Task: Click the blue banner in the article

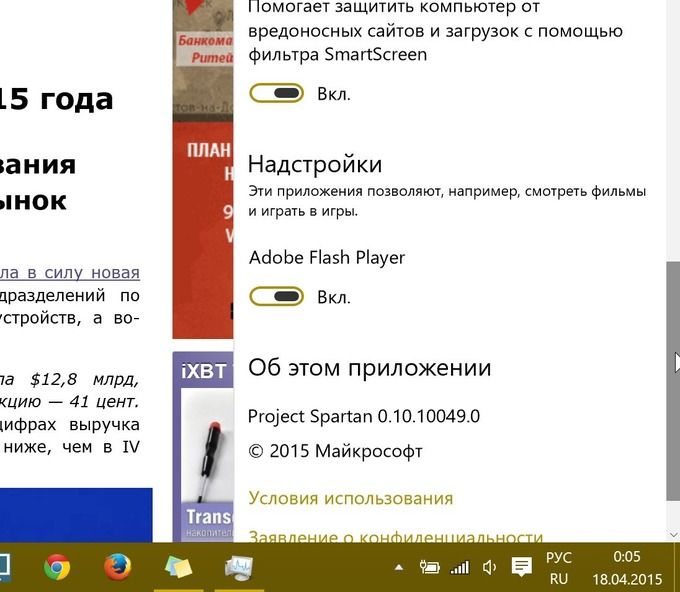Action: click(x=76, y=515)
